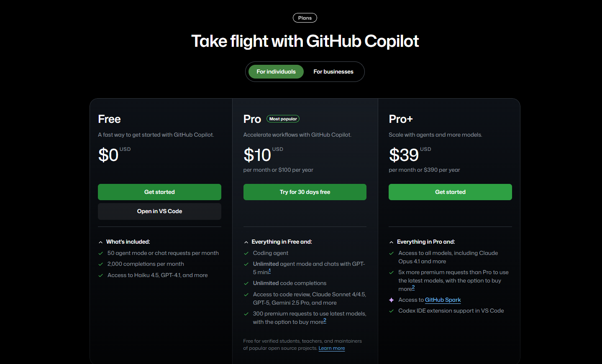Follow the "Learn more" link for students
Viewport: 602px width, 364px height.
pos(332,348)
